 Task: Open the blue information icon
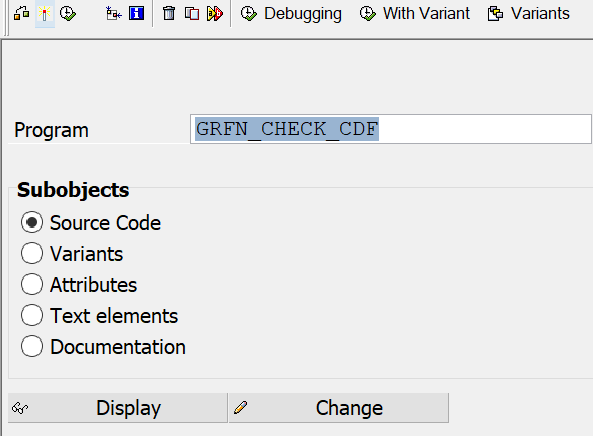pyautogui.click(x=136, y=14)
